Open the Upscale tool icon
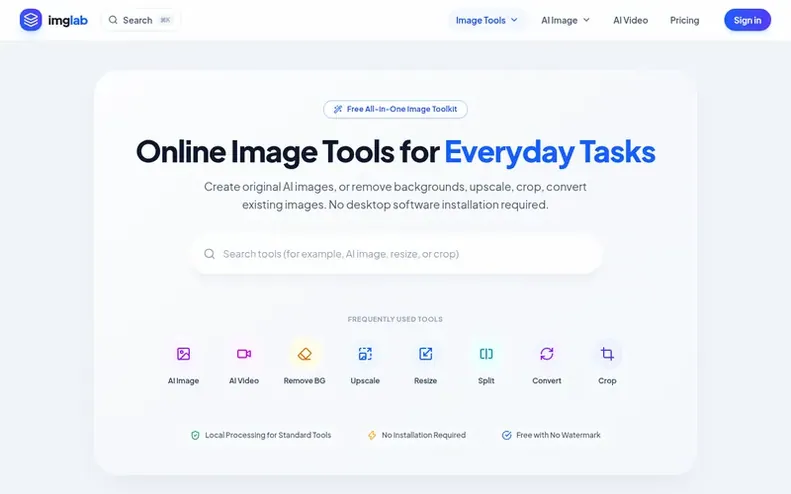Image resolution: width=791 pixels, height=494 pixels. [365, 354]
